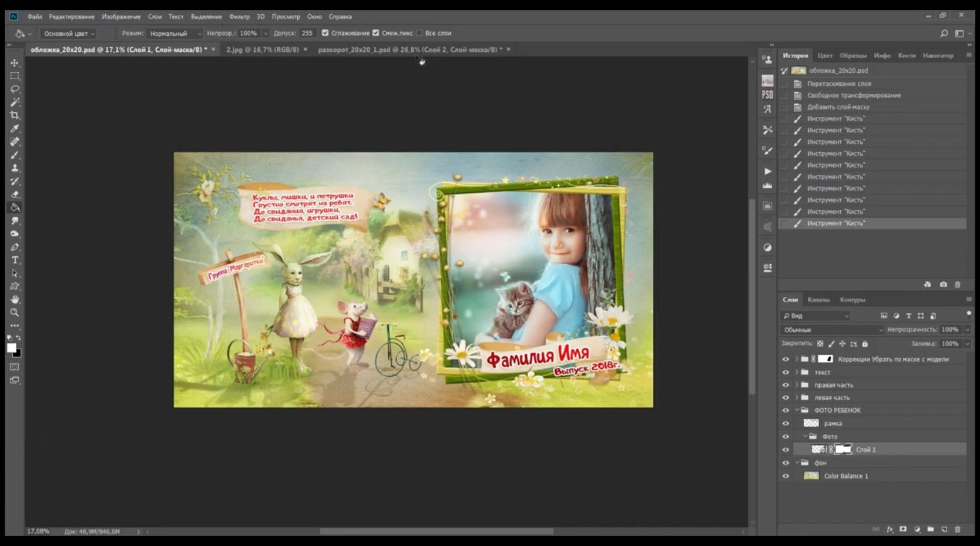Open the Непрозр. opacity dropdown in options bar
980x546 pixels.
point(266,34)
